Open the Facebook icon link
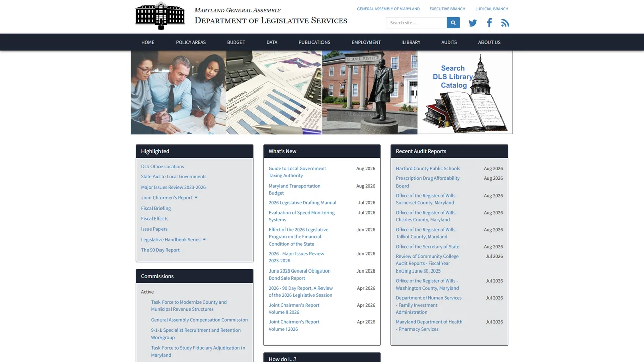This screenshot has height=362, width=644. pyautogui.click(x=489, y=23)
